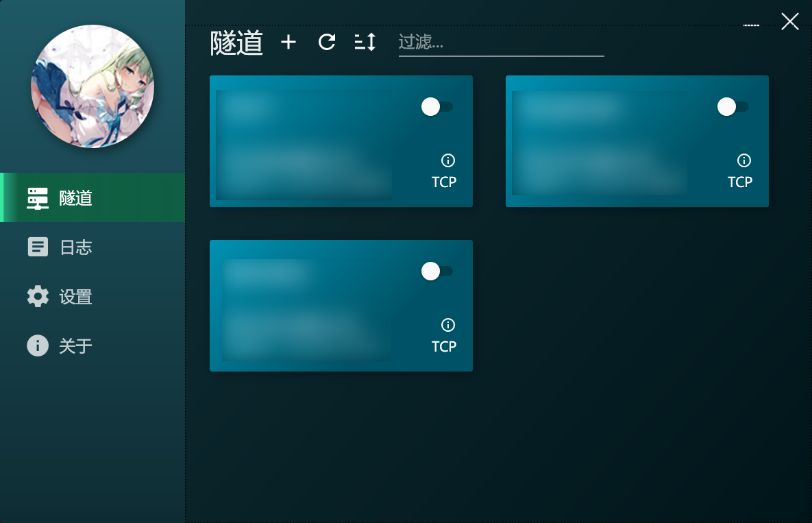812x523 pixels.
Task: Show info for the bottom tunnel card
Action: (448, 325)
